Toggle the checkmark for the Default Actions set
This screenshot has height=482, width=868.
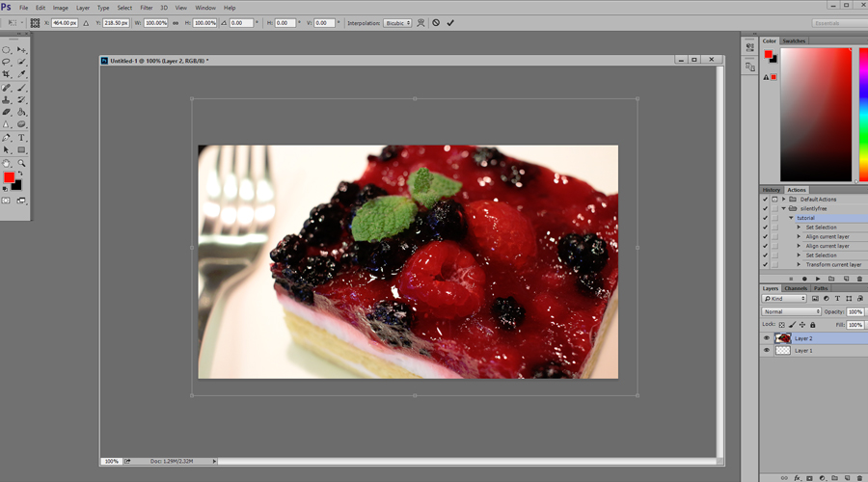click(x=766, y=200)
